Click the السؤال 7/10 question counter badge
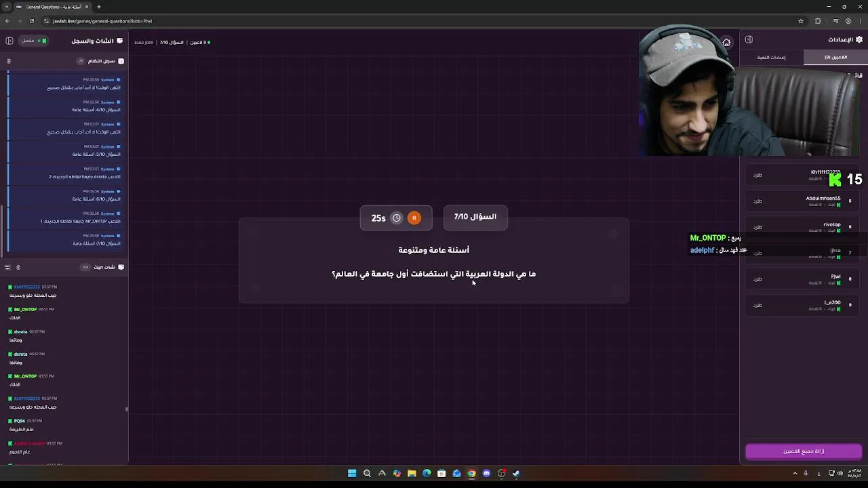The width and height of the screenshot is (868, 488). pos(475,217)
